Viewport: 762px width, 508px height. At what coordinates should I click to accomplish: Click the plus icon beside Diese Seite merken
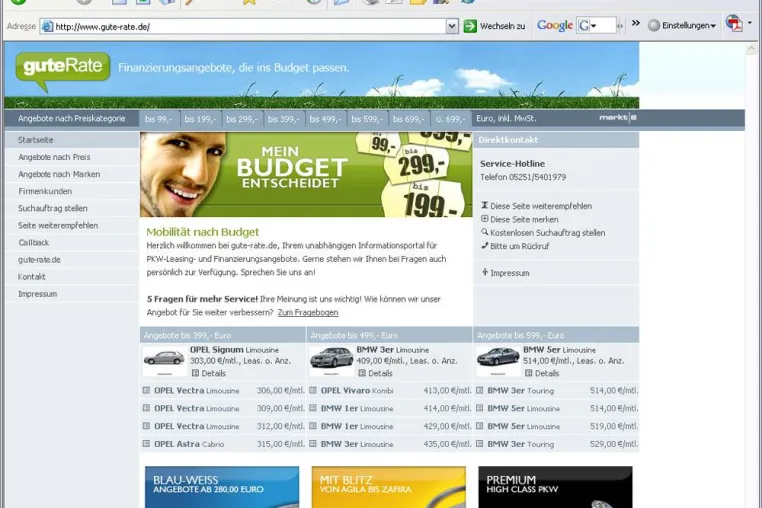[485, 219]
